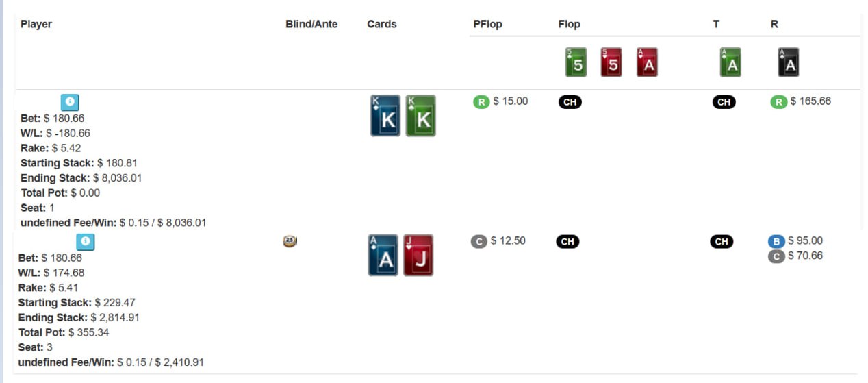Click the info icon for the Seat 3 player
Image resolution: width=868 pixels, height=383 pixels.
pos(85,242)
